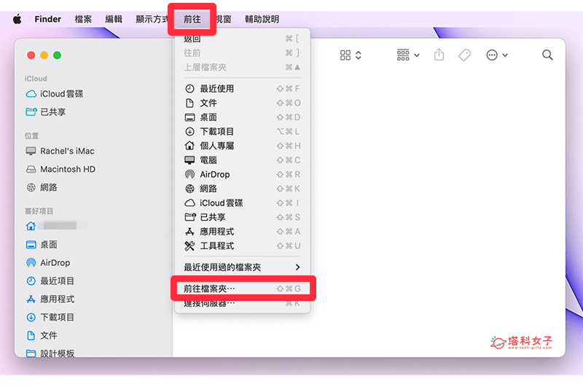Open 應用程式 in sidebar
583x392 pixels.
50,299
